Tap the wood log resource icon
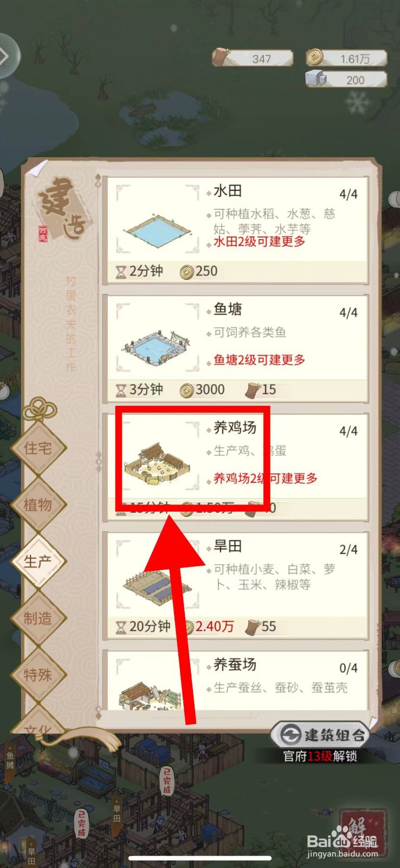400x868 pixels. [x=221, y=57]
